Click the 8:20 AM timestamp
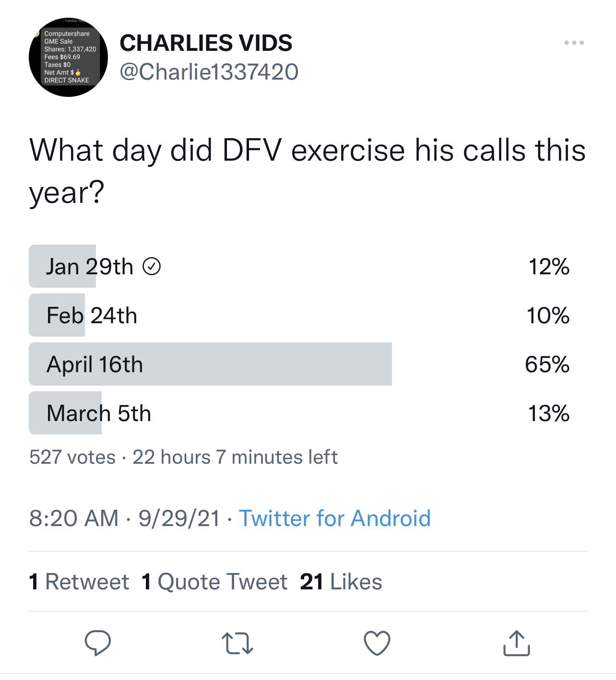616x680 pixels. point(74,518)
